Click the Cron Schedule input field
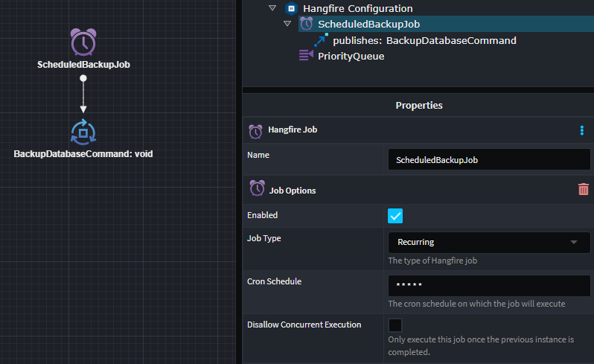Viewport: 594px width, 364px height. pos(489,286)
